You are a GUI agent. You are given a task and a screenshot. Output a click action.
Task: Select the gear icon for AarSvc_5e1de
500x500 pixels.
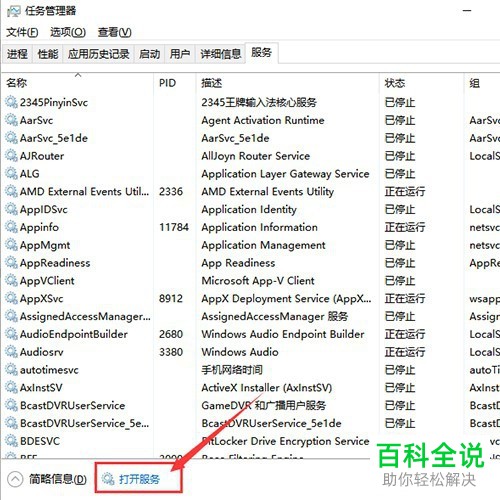[x=11, y=138]
